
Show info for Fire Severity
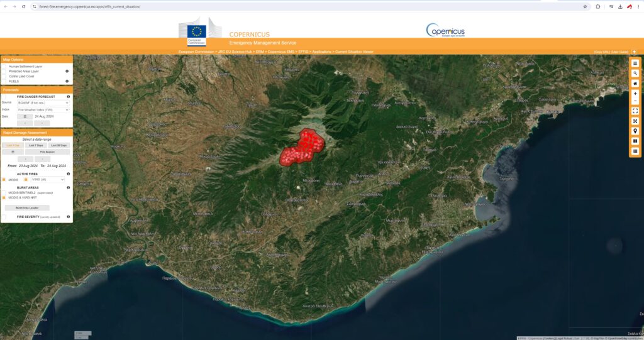coord(68,217)
